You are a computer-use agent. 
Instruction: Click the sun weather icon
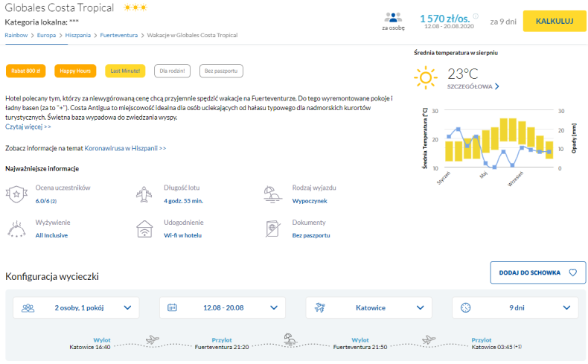(426, 77)
